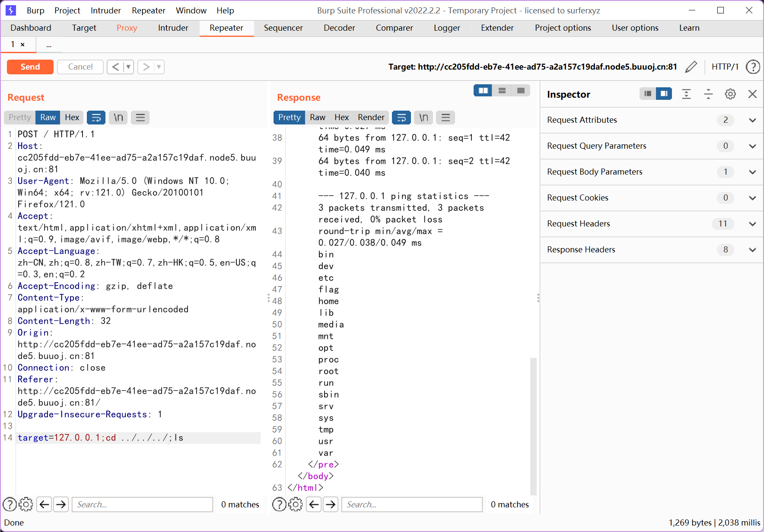The width and height of the screenshot is (764, 532).
Task: Switch request view to Hex
Action: pos(72,118)
